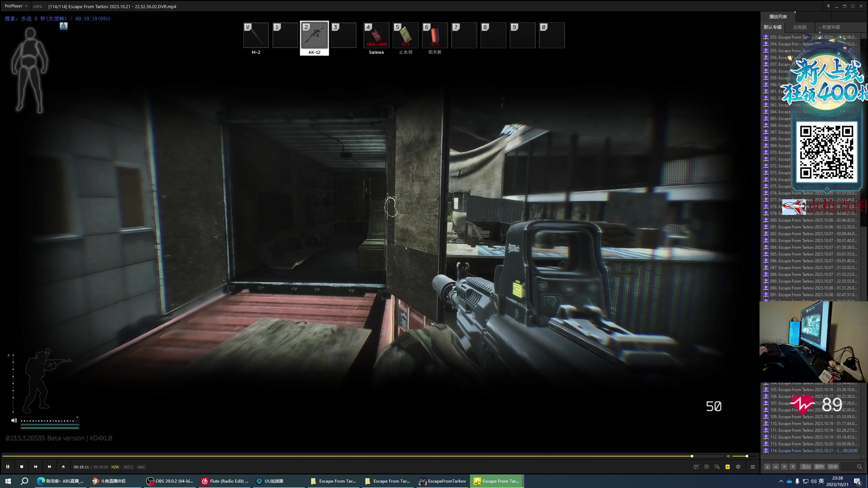
Task: Adjust the volume slider handle
Action: click(x=747, y=456)
